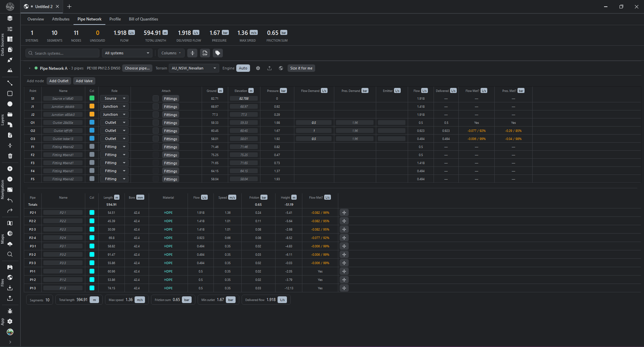Open the sliders settings icon in the sidebar
Image resolution: width=644 pixels, height=347 pixels.
(x=10, y=29)
